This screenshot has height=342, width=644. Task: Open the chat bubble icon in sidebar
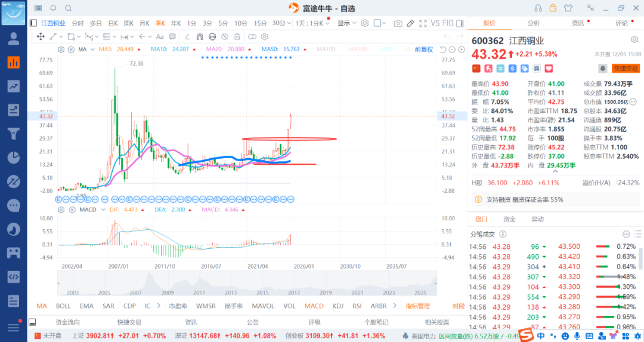point(14,205)
